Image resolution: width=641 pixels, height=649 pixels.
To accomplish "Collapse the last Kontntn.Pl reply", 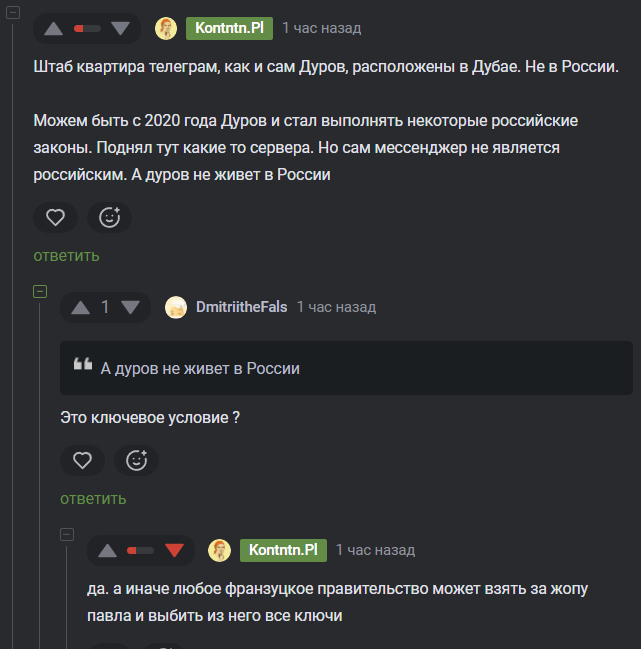I will coord(67,535).
